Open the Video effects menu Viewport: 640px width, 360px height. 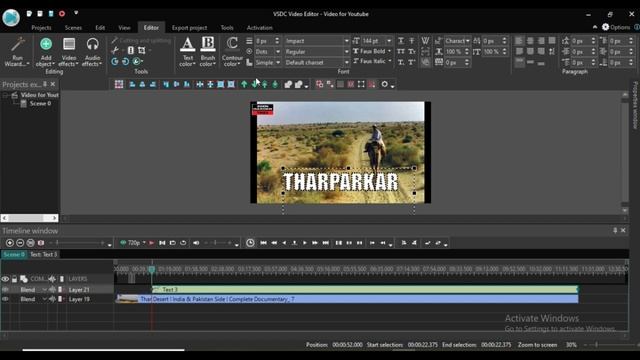69,51
